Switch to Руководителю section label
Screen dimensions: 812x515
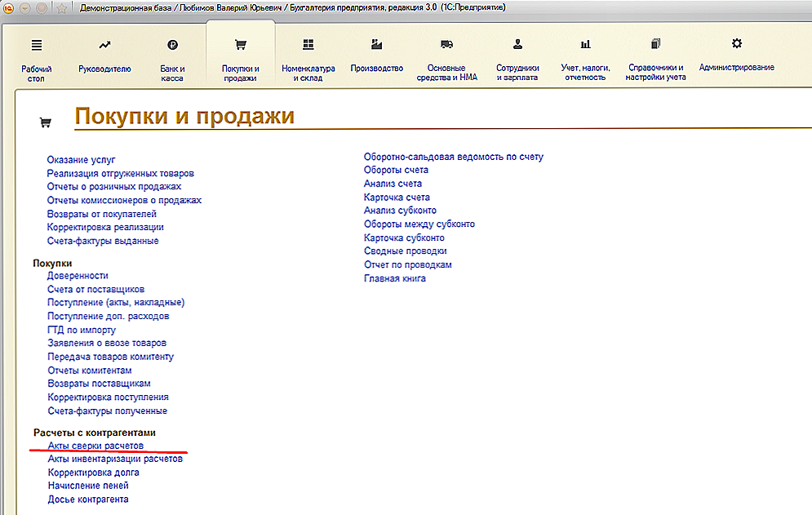point(104,69)
